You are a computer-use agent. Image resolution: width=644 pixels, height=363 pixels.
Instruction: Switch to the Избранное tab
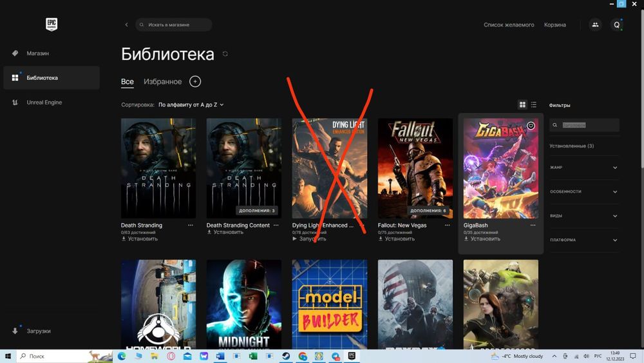click(x=163, y=81)
